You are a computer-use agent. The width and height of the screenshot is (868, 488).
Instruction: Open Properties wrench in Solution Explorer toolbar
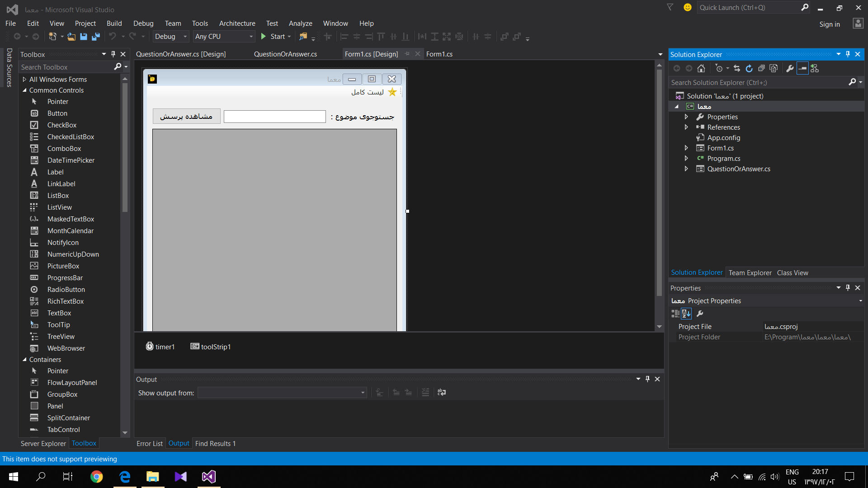(790, 68)
